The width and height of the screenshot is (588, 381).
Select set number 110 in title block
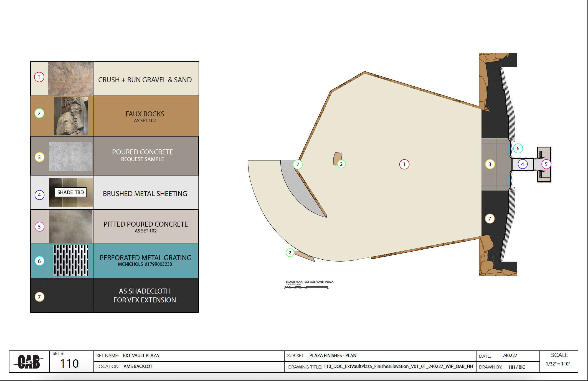69,364
